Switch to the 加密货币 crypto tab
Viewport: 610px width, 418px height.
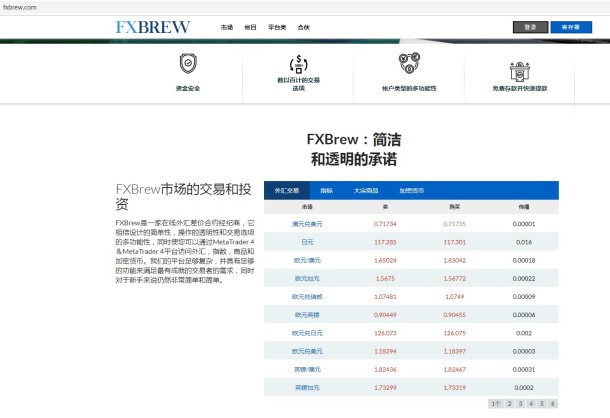412,190
